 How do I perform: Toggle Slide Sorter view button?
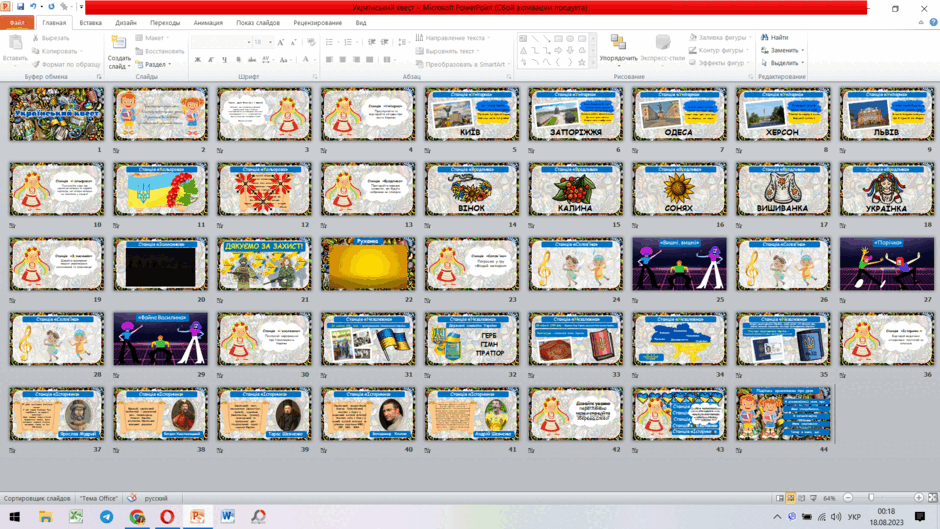coord(791,498)
